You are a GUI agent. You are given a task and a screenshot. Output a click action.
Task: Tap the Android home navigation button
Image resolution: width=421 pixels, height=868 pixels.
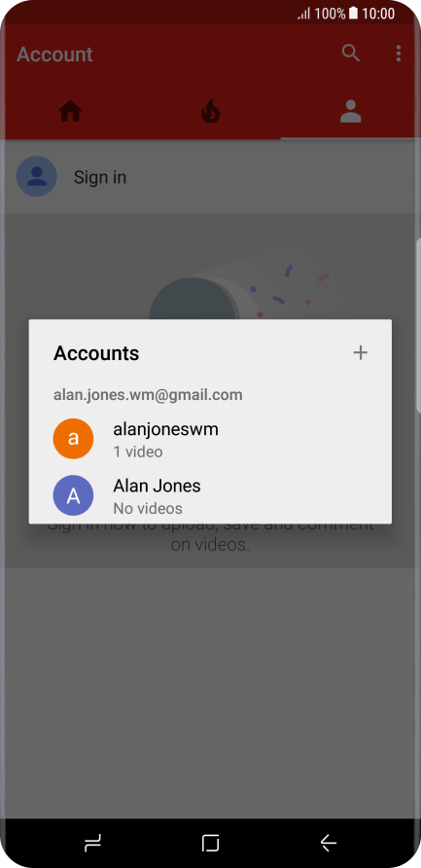[x=210, y=843]
